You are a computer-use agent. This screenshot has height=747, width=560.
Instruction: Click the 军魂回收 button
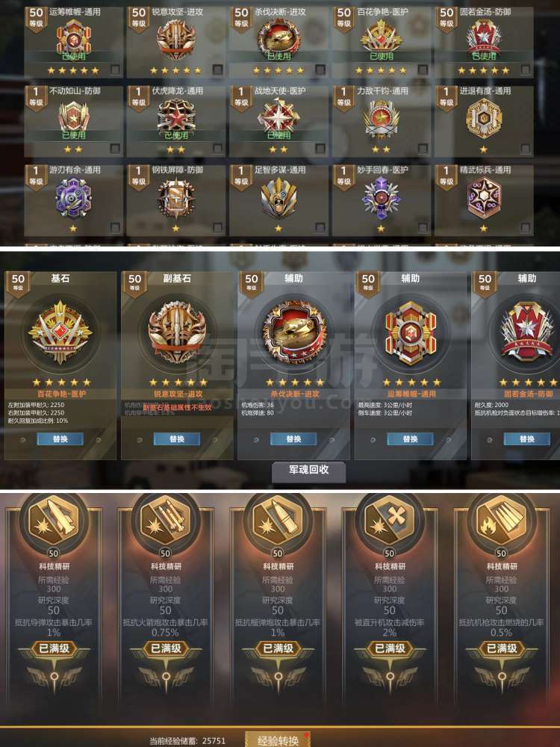pos(308,470)
